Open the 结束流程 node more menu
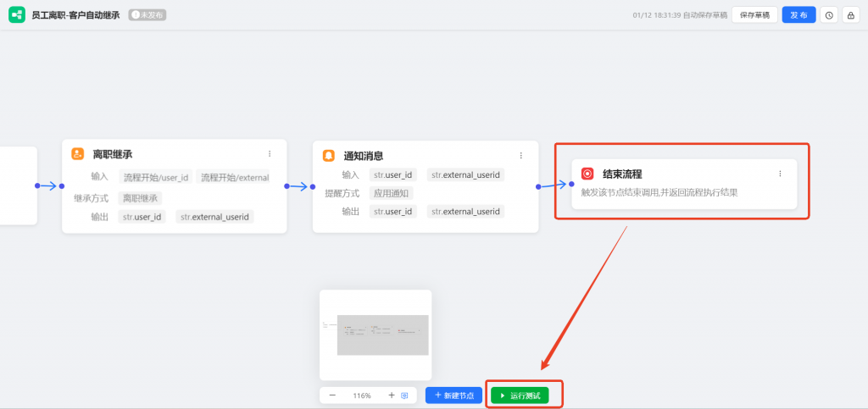Viewport: 868px width, 409px height. click(780, 174)
